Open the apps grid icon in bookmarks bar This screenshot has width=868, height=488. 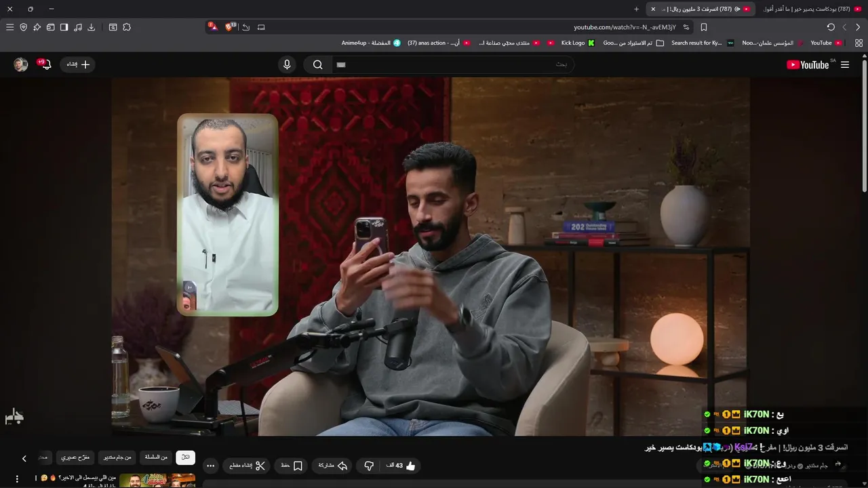[x=859, y=43]
